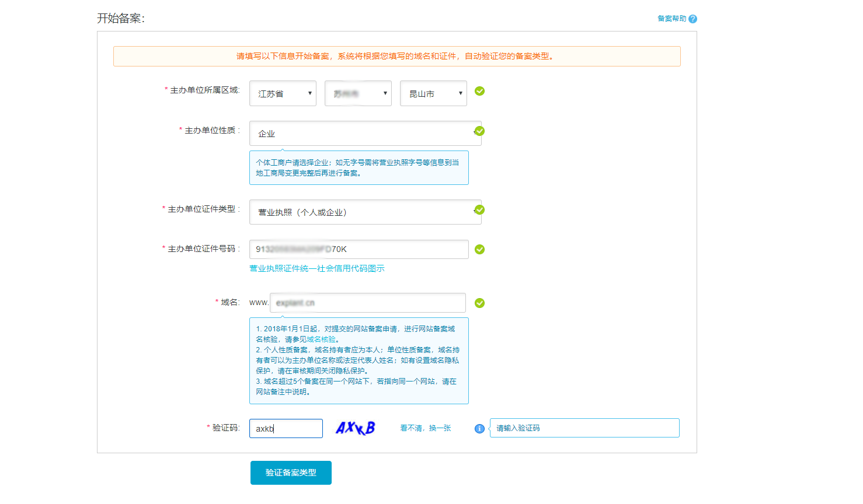Click the green checkmark beside the 证件号码 field
The width and height of the screenshot is (863, 504).
[x=479, y=249]
